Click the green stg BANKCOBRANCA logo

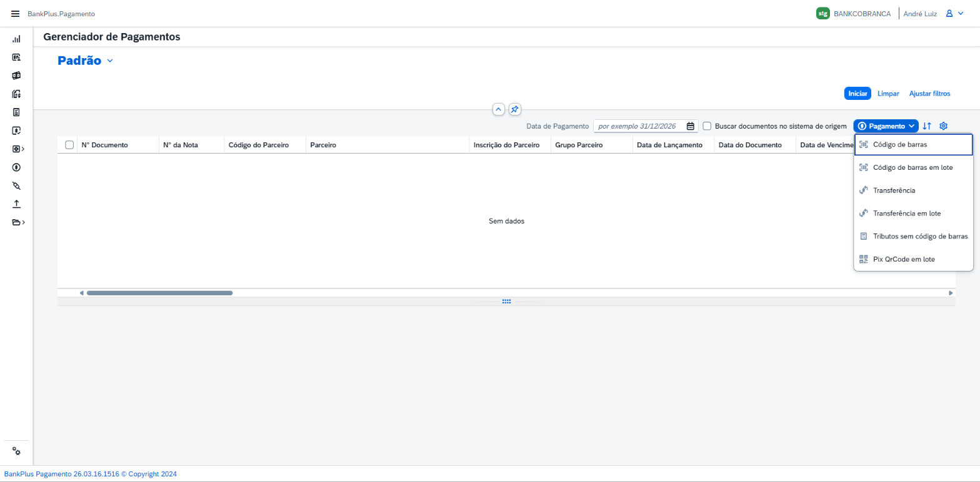coord(822,14)
